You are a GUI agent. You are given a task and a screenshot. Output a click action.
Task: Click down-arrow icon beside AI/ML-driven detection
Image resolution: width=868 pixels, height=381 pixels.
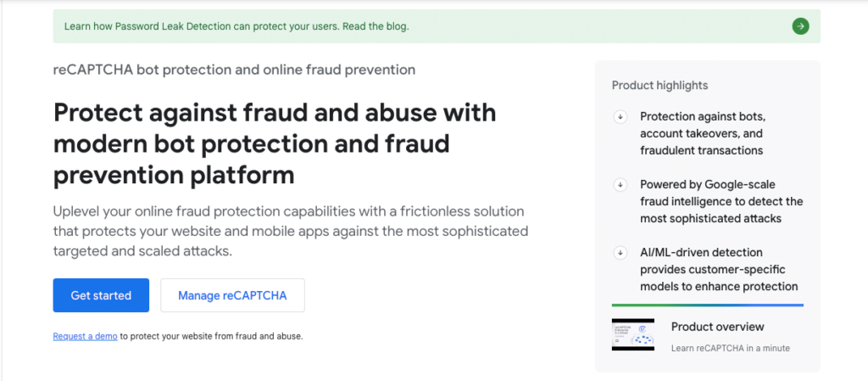tap(620, 252)
